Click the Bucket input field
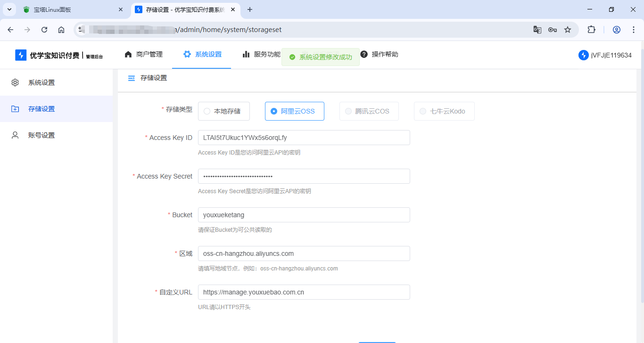 304,215
